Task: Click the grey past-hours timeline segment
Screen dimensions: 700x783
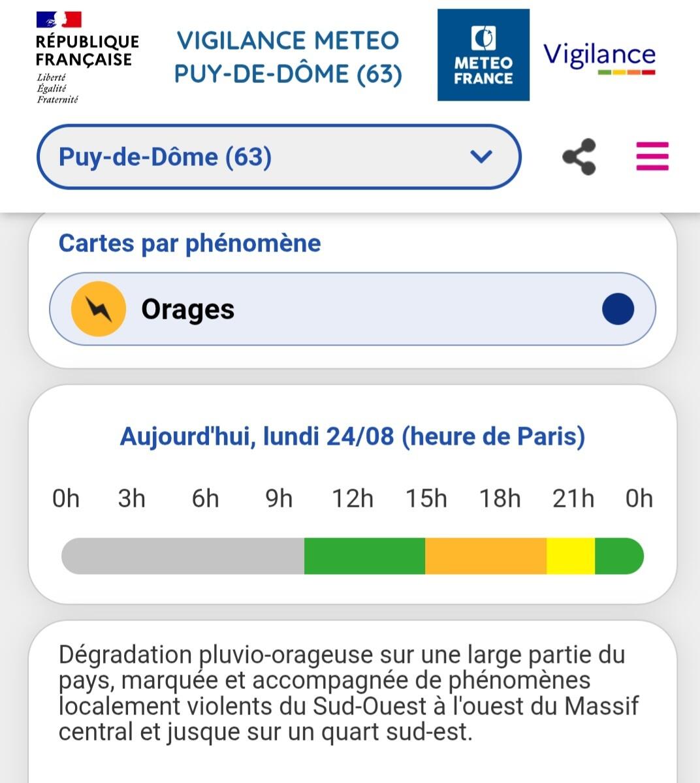Action: [x=183, y=556]
